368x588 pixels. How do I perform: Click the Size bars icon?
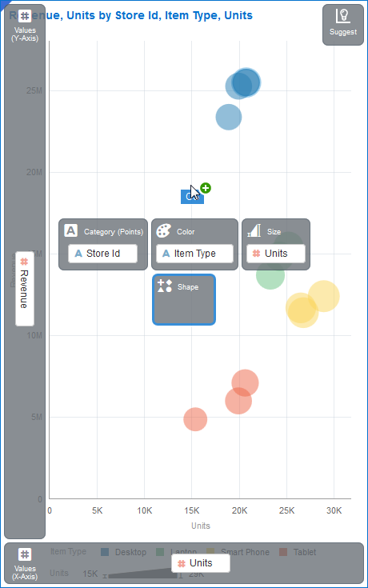(254, 230)
